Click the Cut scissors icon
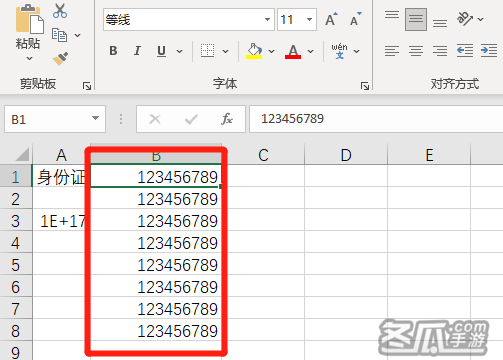Screen dimensions: 503x360 [60, 11]
